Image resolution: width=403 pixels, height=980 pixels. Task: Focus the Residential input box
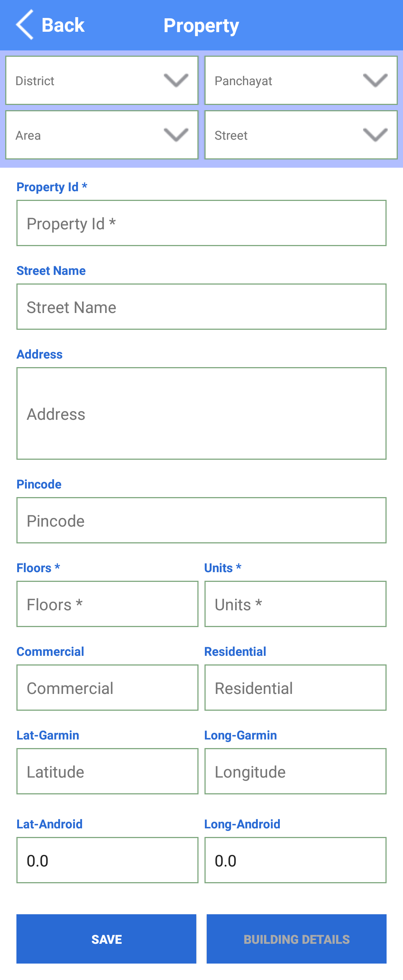[296, 688]
